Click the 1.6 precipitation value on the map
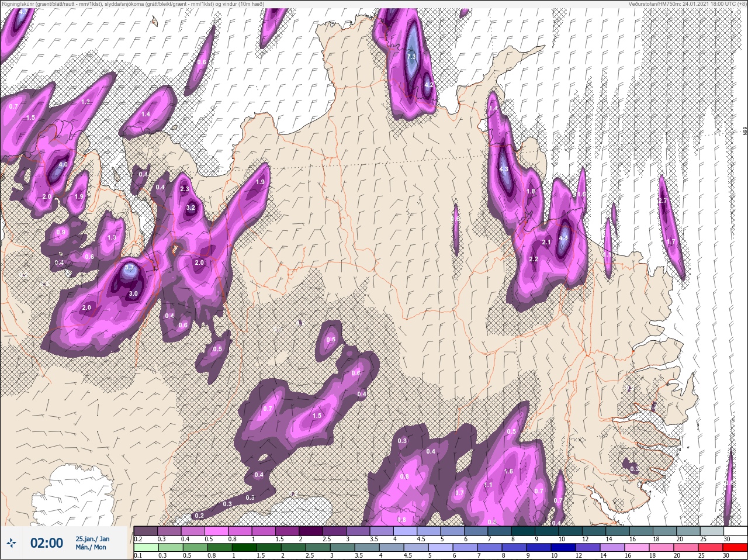The width and height of the screenshot is (748, 560). coord(508,471)
